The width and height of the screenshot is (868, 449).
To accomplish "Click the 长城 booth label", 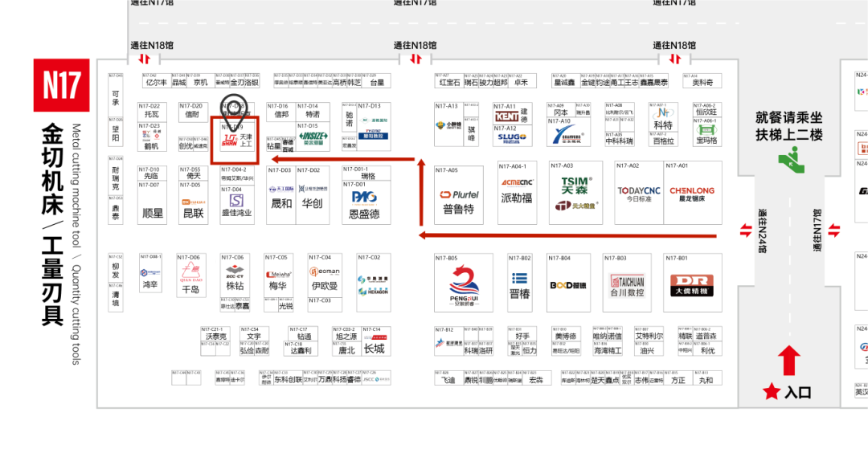I will [374, 349].
